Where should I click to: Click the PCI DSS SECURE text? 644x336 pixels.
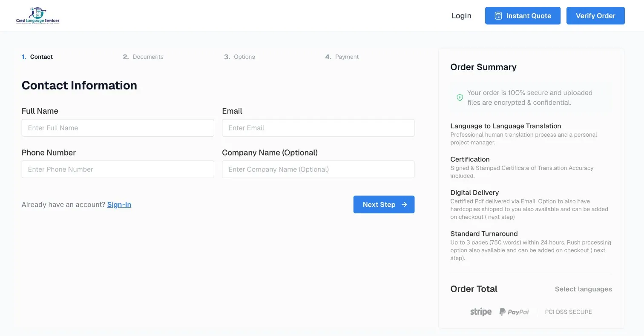pyautogui.click(x=569, y=312)
